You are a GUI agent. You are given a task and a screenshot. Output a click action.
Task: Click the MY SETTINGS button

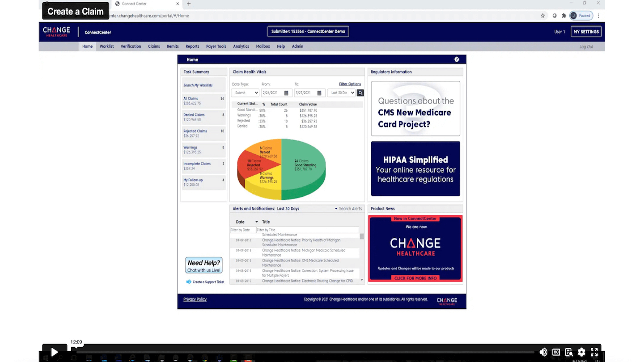point(586,32)
